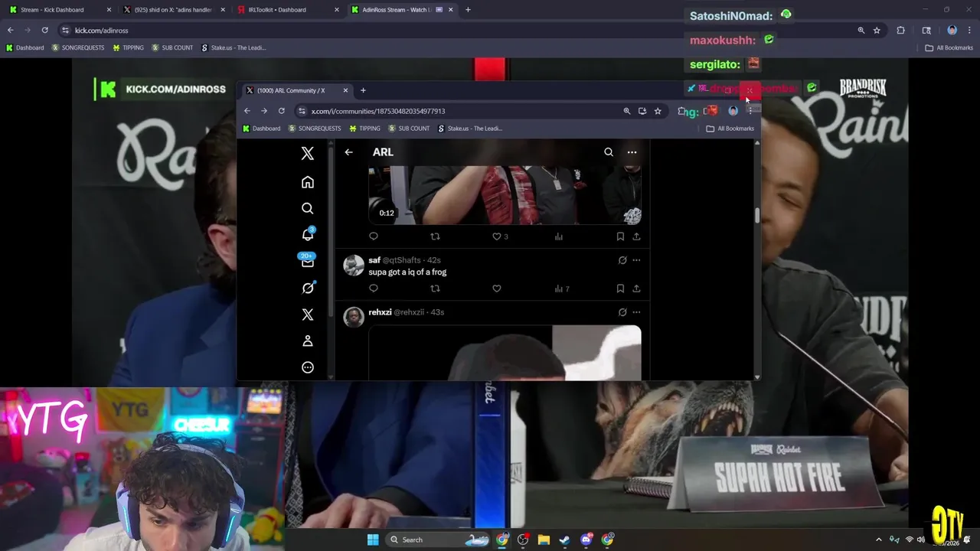This screenshot has width=980, height=551.
Task: View saf's post analytics showing 7
Action: (x=562, y=289)
